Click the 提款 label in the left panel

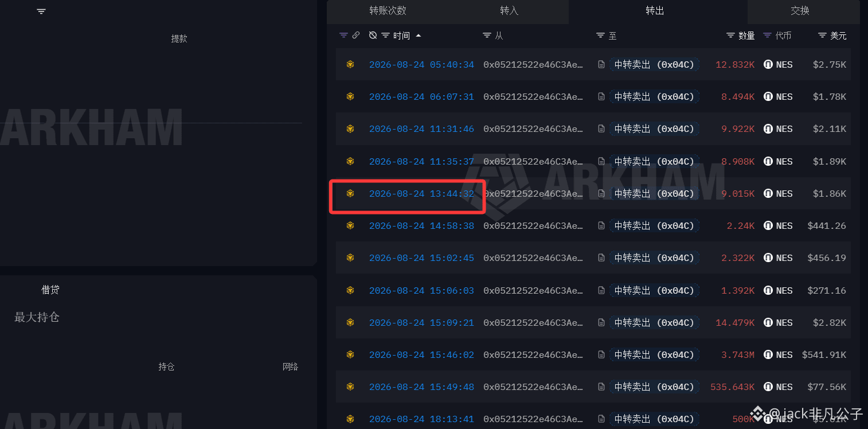click(x=179, y=38)
